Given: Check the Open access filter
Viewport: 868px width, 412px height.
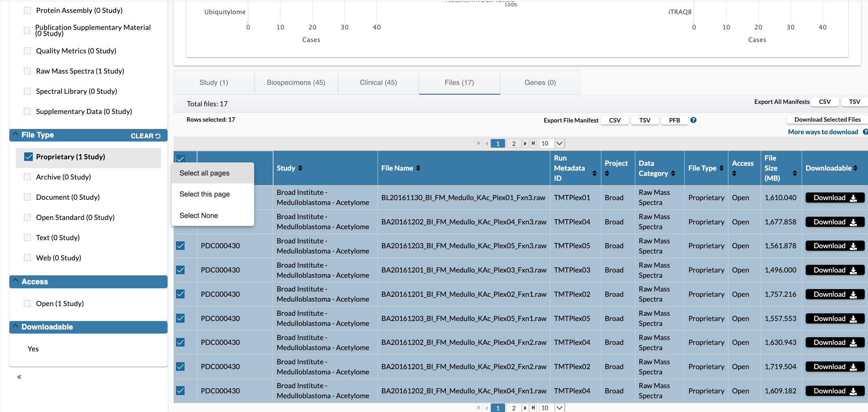Looking at the screenshot, I should (28, 304).
